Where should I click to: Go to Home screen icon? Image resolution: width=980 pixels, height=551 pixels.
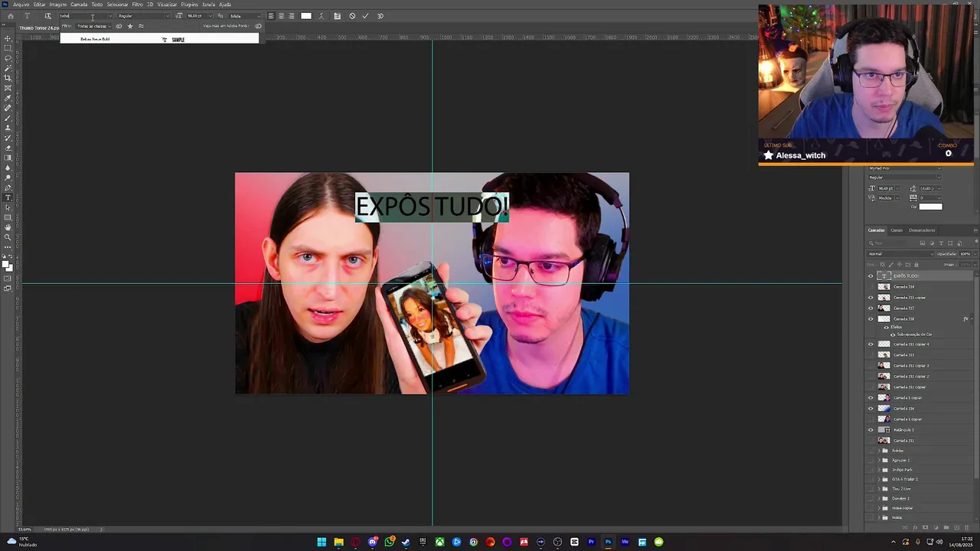click(x=10, y=16)
